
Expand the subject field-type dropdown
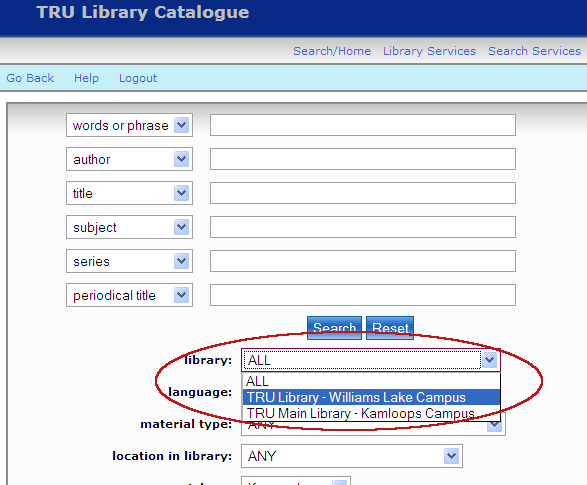(x=130, y=227)
